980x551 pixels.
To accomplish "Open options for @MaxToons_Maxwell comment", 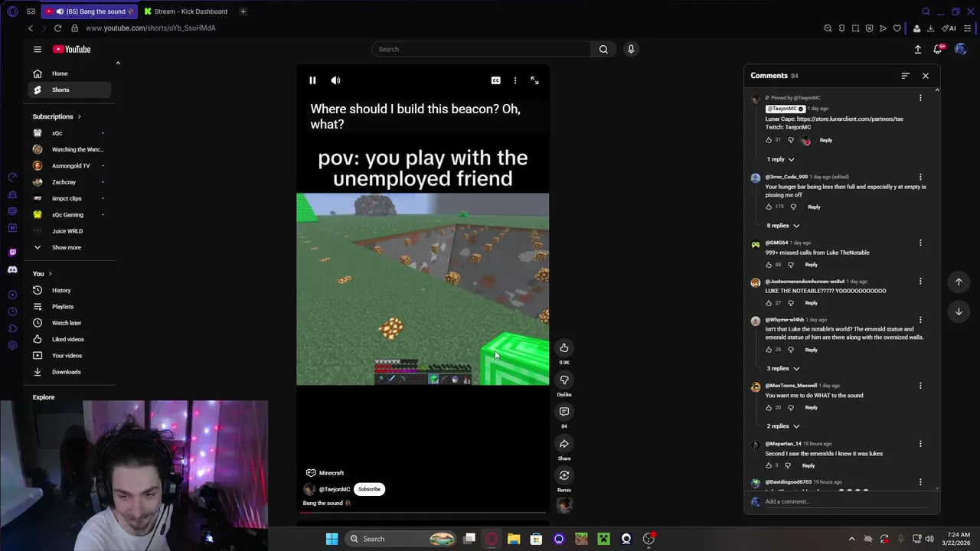I will click(x=920, y=386).
